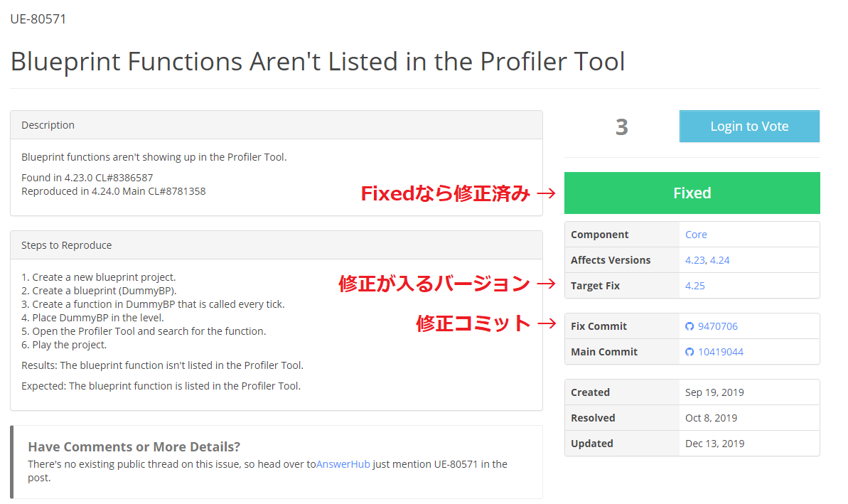Image resolution: width=848 pixels, height=504 pixels.
Task: Click the Description panel header
Action: 277,125
